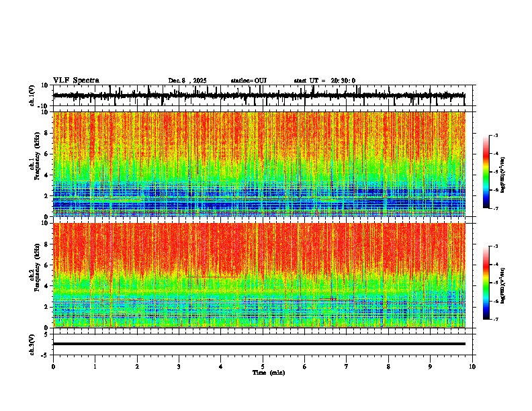Click the ch.1 color scale bar

[x=486, y=172]
